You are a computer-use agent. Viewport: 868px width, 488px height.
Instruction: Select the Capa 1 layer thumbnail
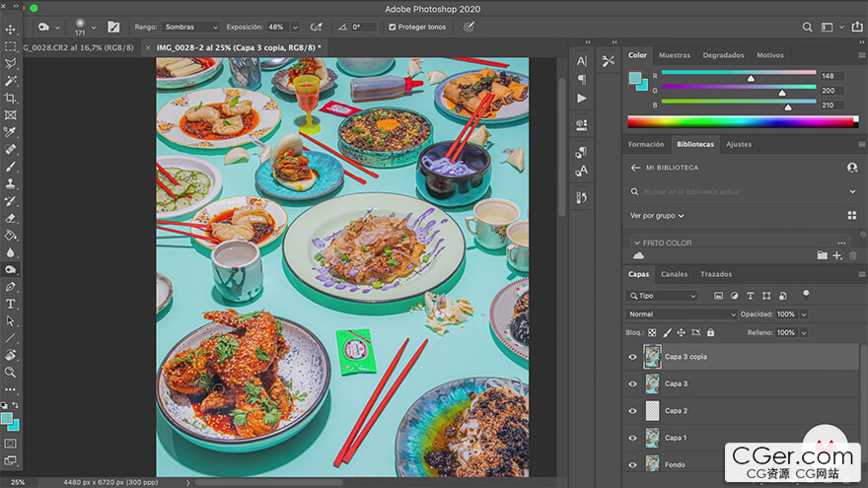(x=652, y=437)
